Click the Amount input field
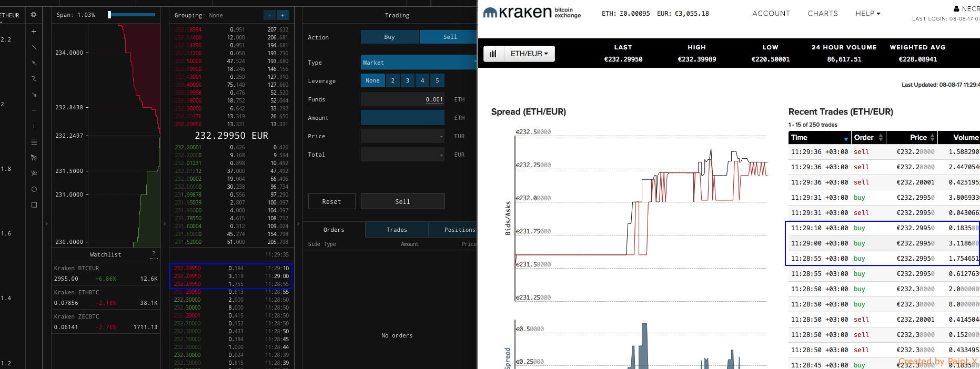This screenshot has height=369, width=980. (402, 118)
